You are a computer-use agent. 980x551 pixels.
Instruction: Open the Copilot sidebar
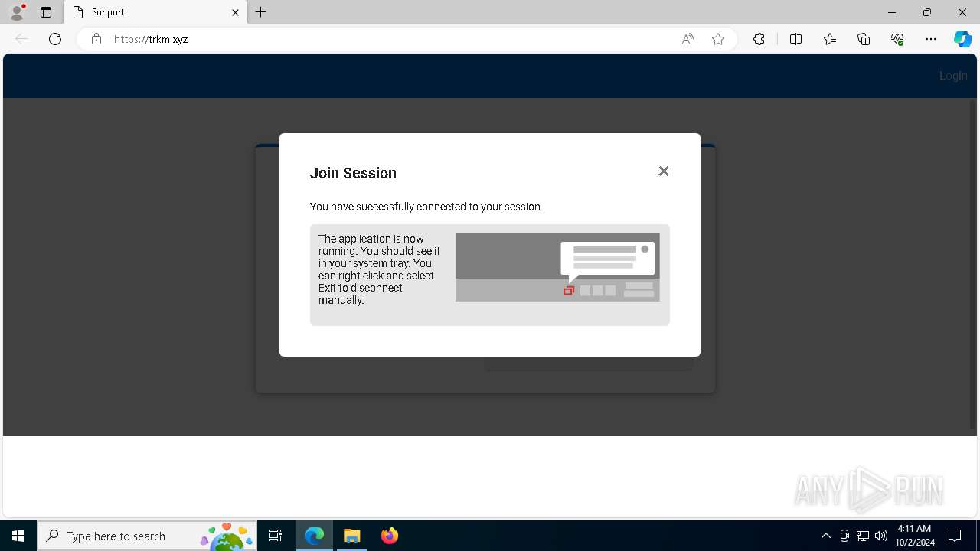(x=962, y=39)
